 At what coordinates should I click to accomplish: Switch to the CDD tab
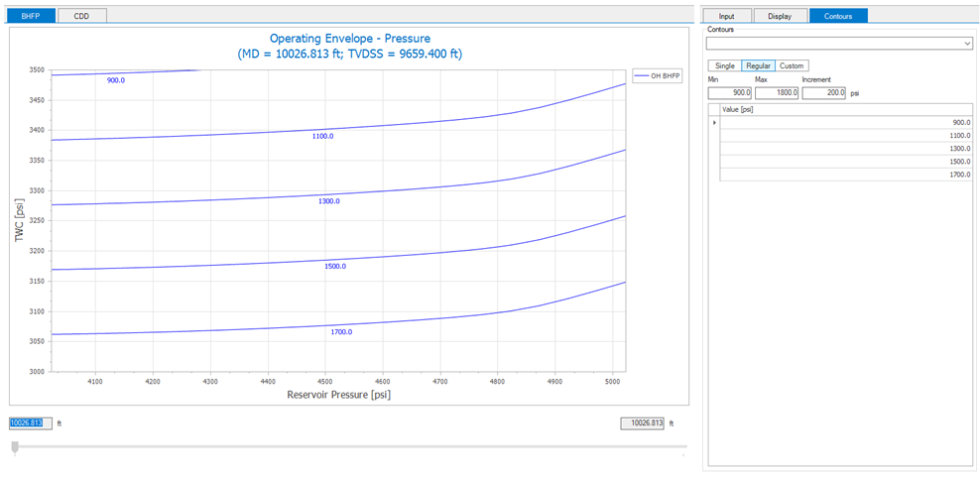pos(81,16)
